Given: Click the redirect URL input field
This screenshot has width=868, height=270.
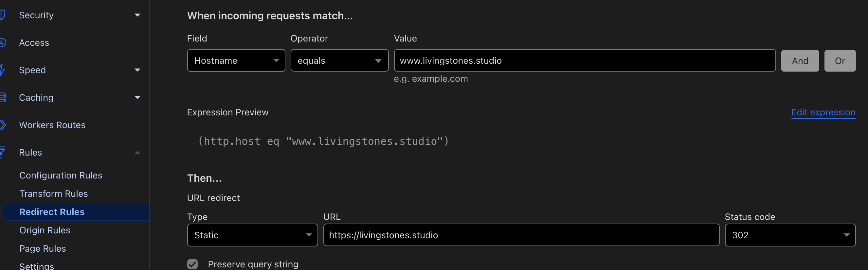Looking at the screenshot, I should coord(521,235).
